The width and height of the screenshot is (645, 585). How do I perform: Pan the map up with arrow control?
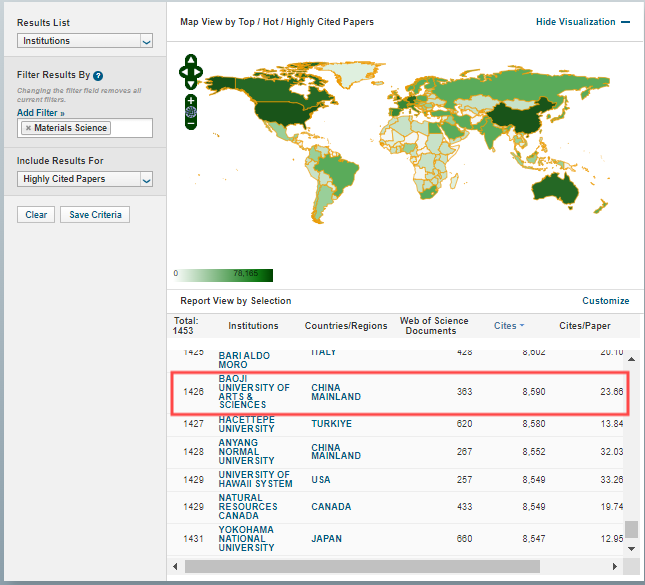point(190,60)
